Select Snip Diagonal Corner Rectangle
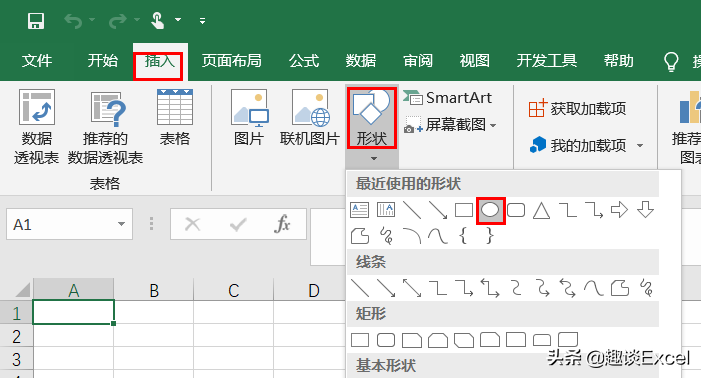The width and height of the screenshot is (701, 378). pos(464,340)
